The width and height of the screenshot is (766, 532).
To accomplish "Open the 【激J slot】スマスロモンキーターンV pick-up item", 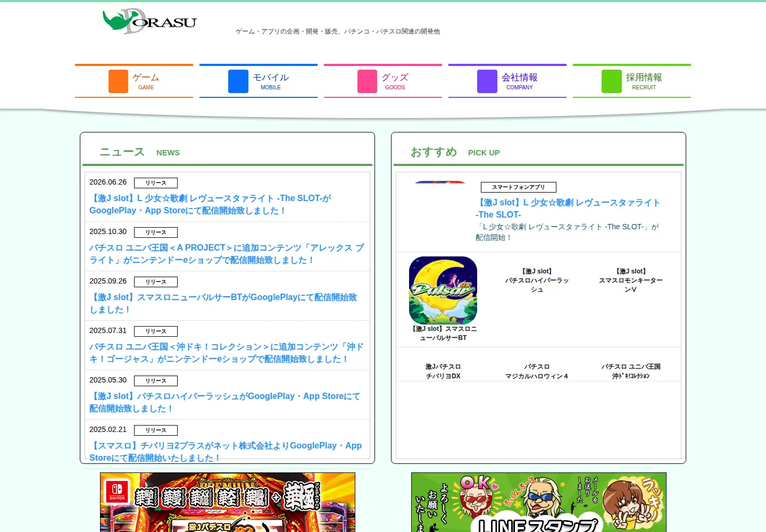I will tap(631, 280).
